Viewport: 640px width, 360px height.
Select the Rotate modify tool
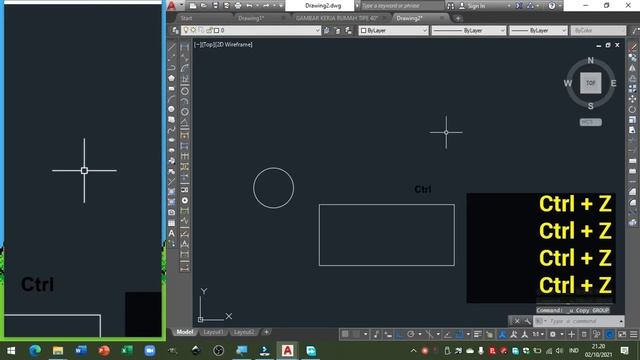click(633, 109)
